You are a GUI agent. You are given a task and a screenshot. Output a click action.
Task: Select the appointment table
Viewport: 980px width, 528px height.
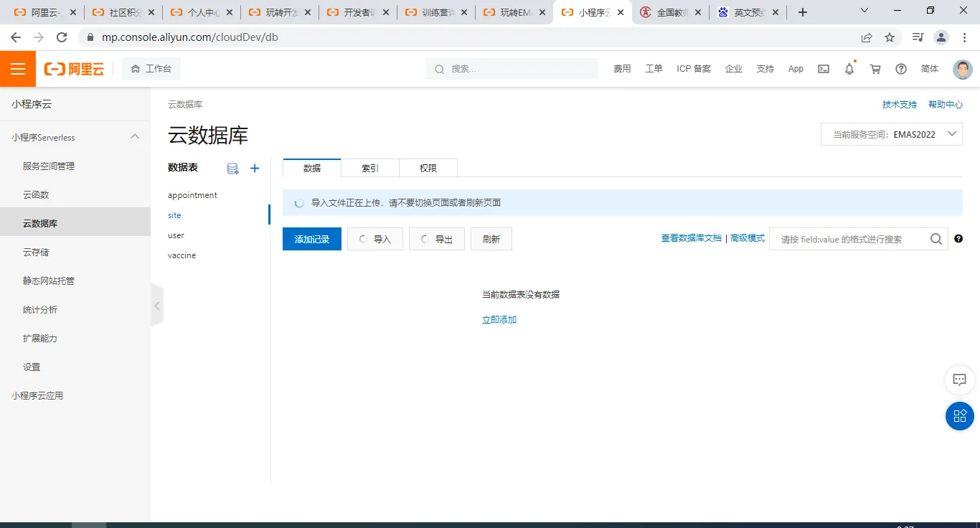pyautogui.click(x=192, y=195)
